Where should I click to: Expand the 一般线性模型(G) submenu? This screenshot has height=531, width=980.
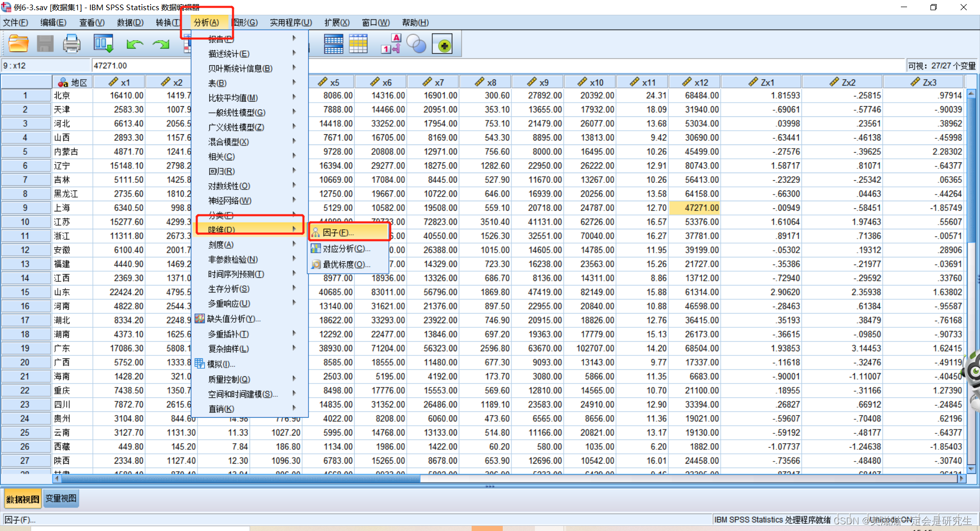tap(250, 112)
